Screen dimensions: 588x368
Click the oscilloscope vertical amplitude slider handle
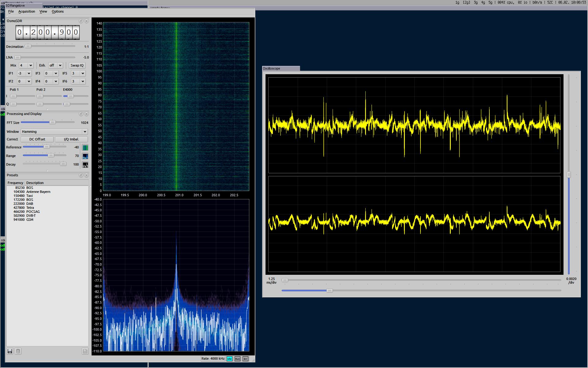click(x=569, y=174)
